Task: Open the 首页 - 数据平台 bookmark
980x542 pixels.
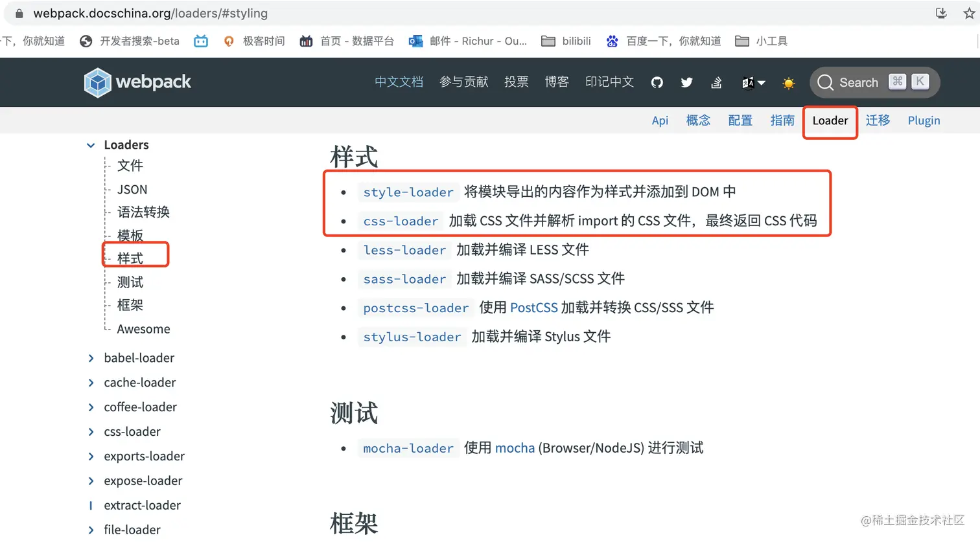Action: [x=347, y=41]
